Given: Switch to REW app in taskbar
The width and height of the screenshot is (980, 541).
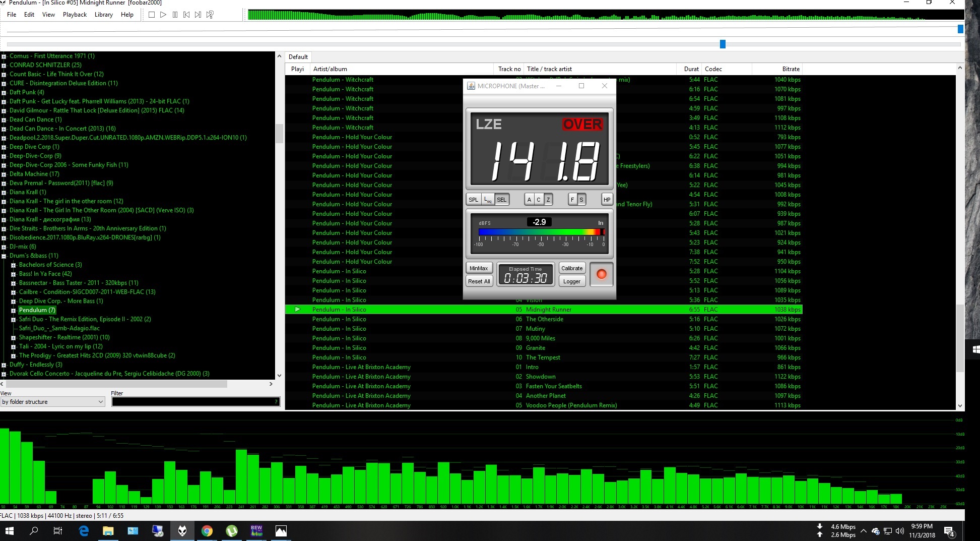Looking at the screenshot, I should tap(256, 531).
